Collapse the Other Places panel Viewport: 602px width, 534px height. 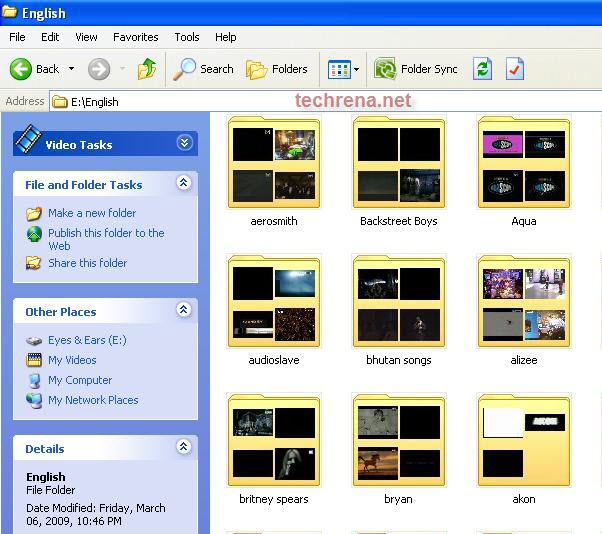[x=184, y=309]
